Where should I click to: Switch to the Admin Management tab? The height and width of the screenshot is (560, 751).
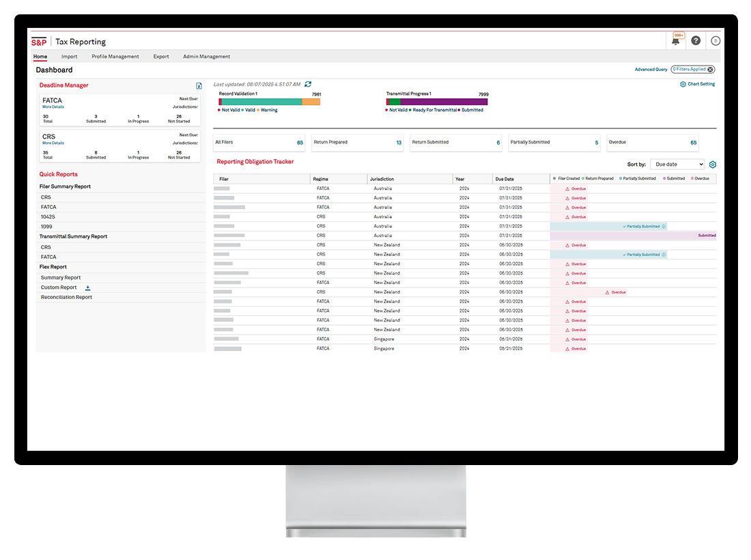pyautogui.click(x=206, y=57)
